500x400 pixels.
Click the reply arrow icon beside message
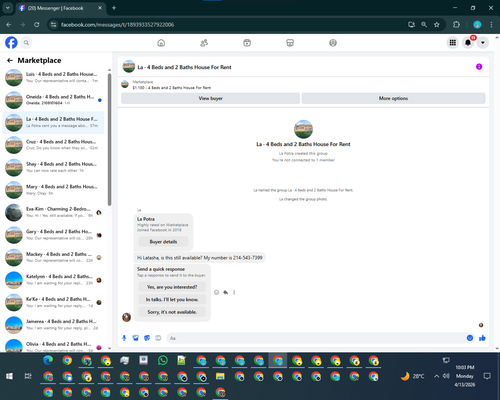226,292
